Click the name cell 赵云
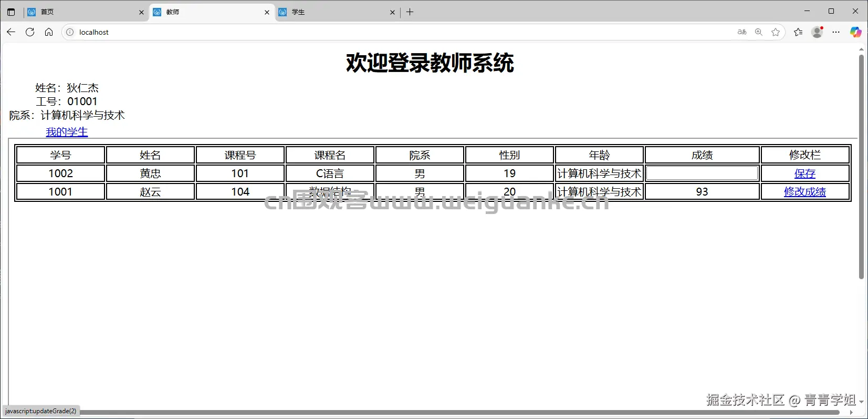Viewport: 868px width, 419px height. [150, 192]
